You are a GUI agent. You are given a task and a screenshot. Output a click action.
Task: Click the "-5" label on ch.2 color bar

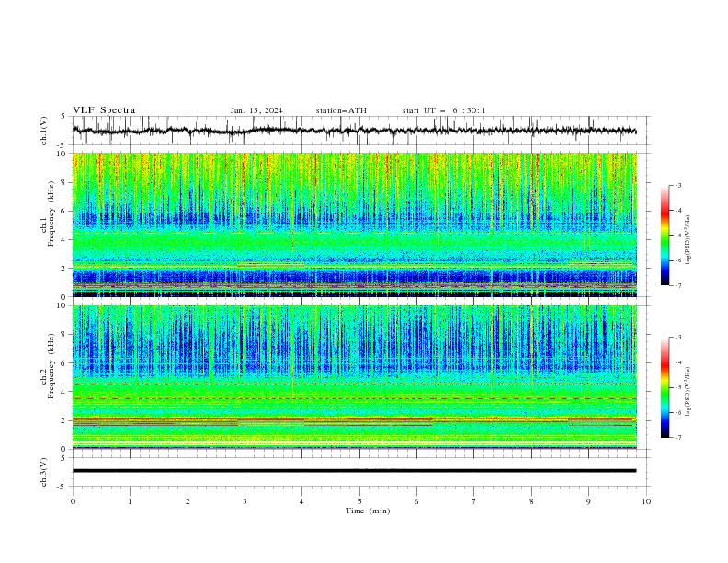[678, 387]
